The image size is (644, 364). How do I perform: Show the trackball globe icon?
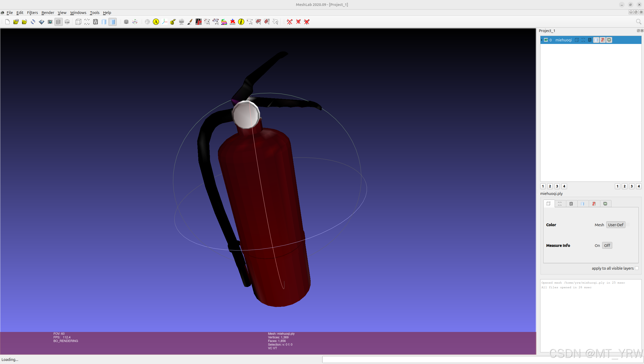click(147, 22)
